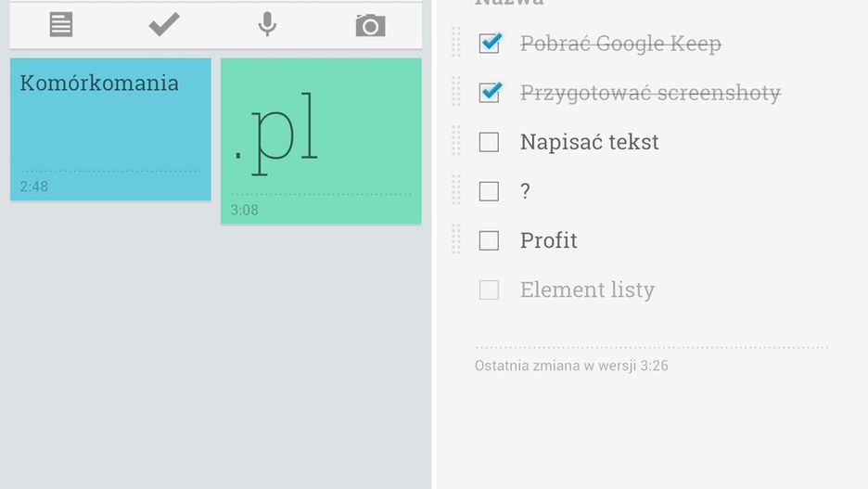Tick the question mark item checkbox
The height and width of the screenshot is (489, 868).
click(x=489, y=191)
